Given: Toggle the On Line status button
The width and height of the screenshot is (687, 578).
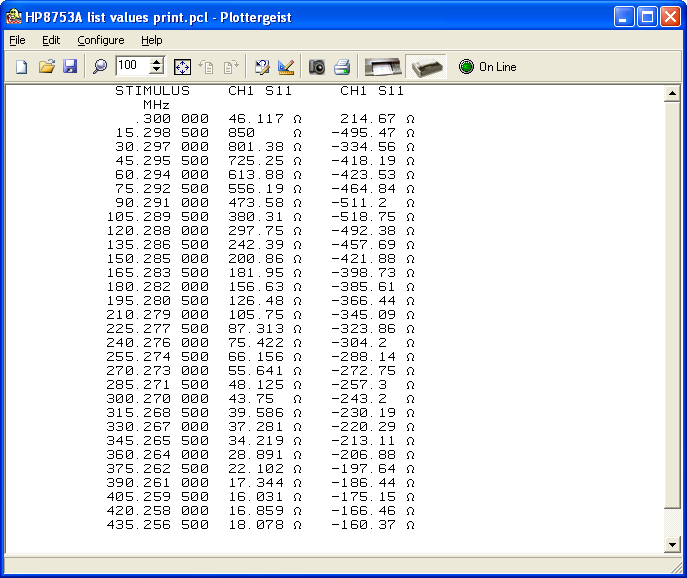Looking at the screenshot, I should (487, 67).
